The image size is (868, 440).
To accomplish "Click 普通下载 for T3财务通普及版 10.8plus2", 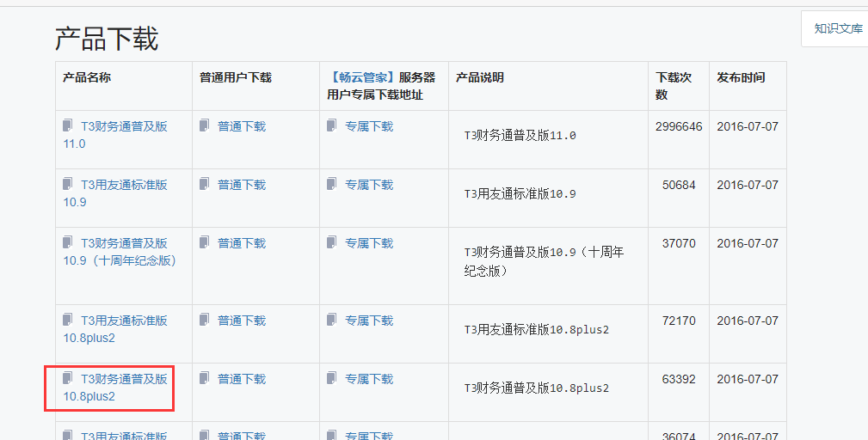I will point(242,380).
